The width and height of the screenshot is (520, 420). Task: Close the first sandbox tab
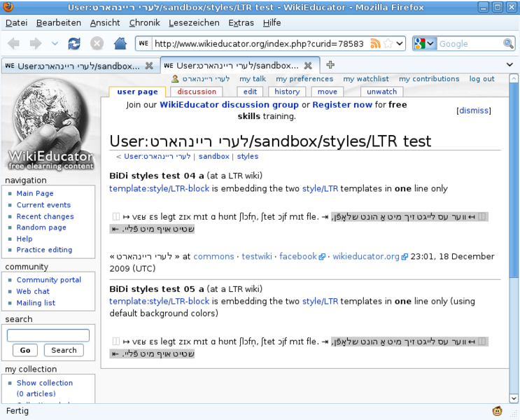tap(149, 66)
